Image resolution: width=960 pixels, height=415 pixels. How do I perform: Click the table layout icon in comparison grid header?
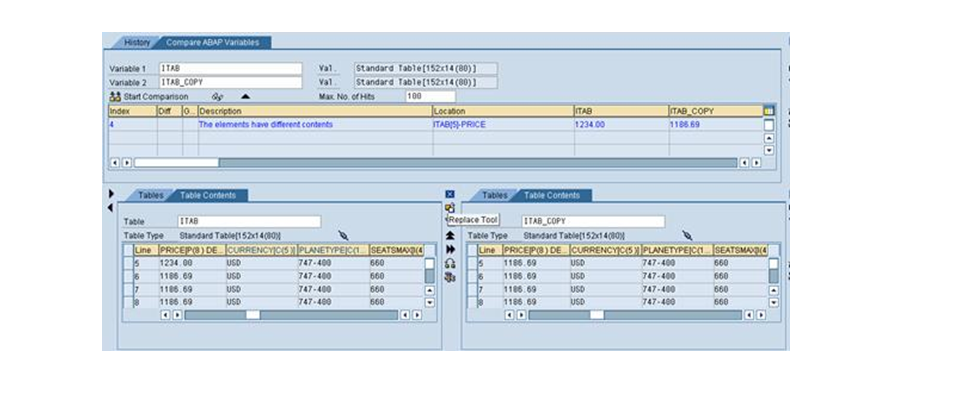[x=768, y=111]
